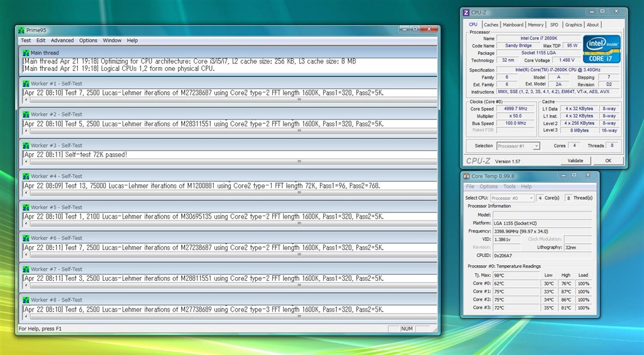644x355 pixels.
Task: Click the CPU-Z title bar icon
Action: (466, 13)
